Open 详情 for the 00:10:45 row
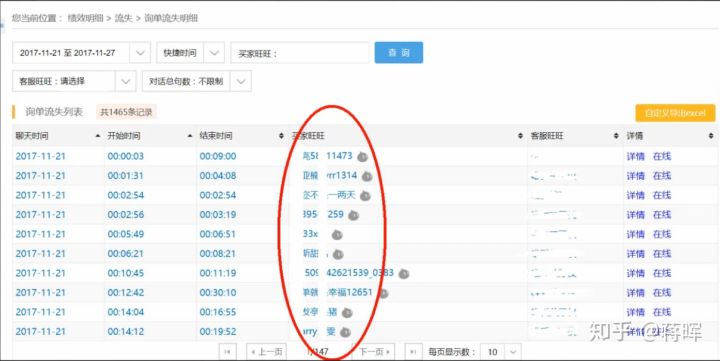This screenshot has height=361, width=720. [x=636, y=274]
